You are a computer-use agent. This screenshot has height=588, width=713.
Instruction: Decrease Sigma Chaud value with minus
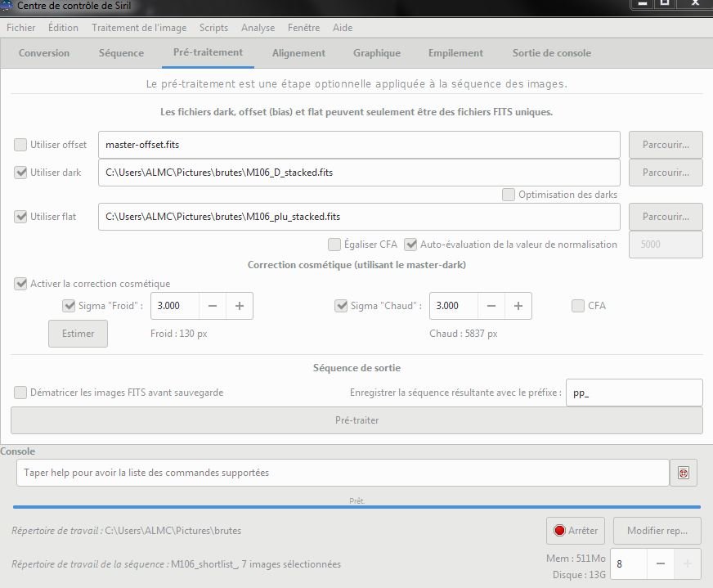point(491,306)
